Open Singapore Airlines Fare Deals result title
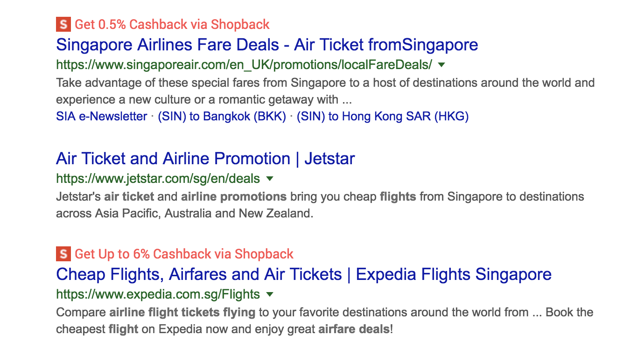The height and width of the screenshot is (349, 644). 267,45
